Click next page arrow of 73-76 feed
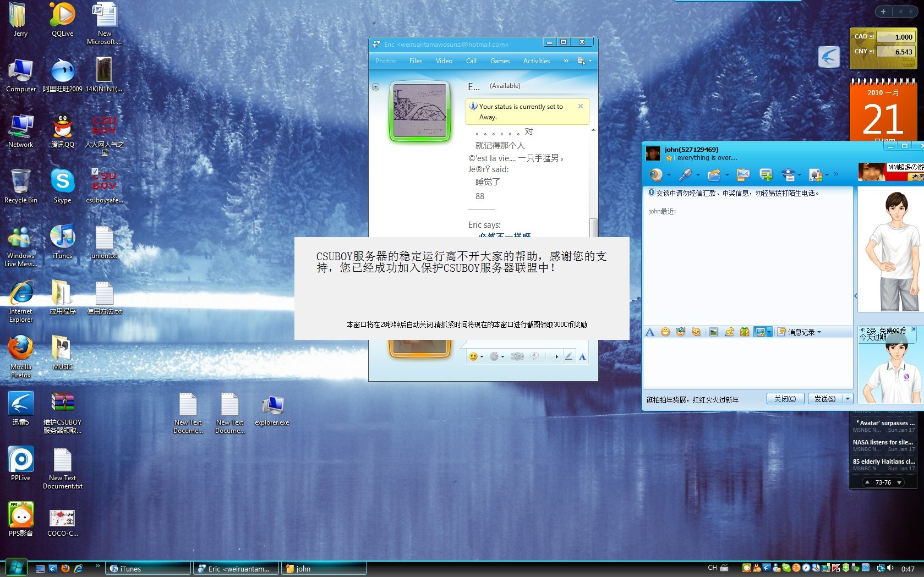The image size is (924, 577). (x=899, y=482)
